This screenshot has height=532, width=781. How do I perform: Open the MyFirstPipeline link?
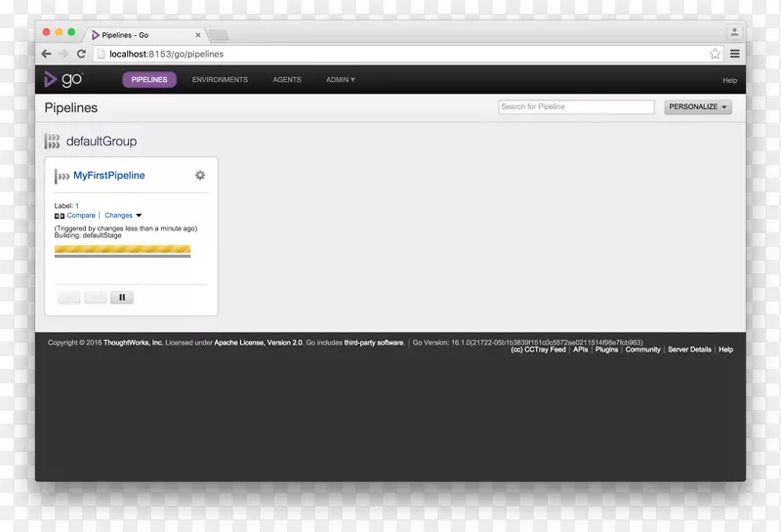pos(109,176)
